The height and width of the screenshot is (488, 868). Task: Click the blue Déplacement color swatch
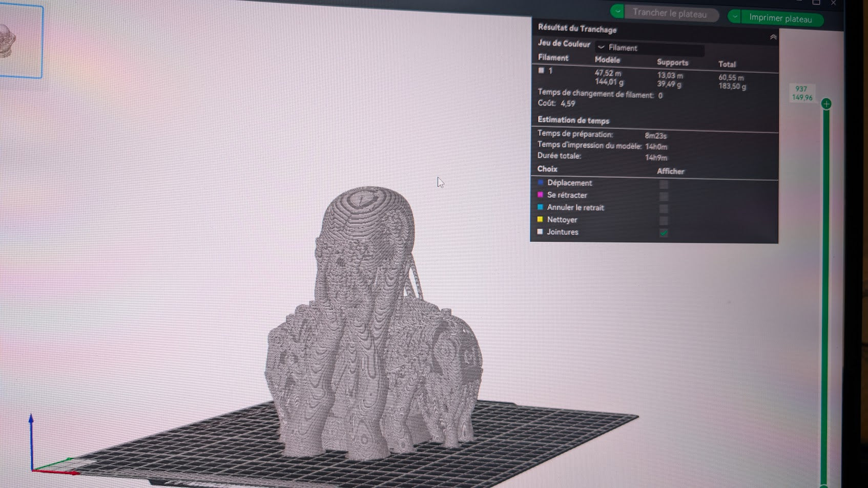click(540, 182)
